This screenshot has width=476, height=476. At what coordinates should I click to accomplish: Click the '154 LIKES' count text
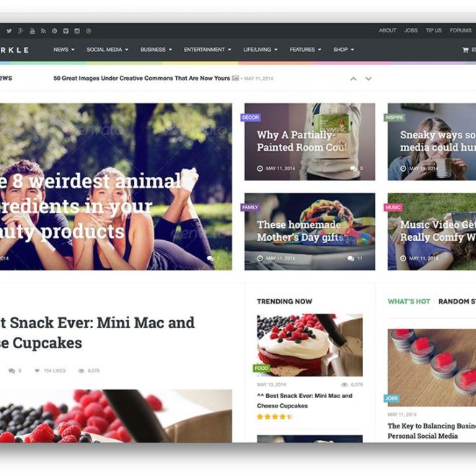click(x=55, y=371)
